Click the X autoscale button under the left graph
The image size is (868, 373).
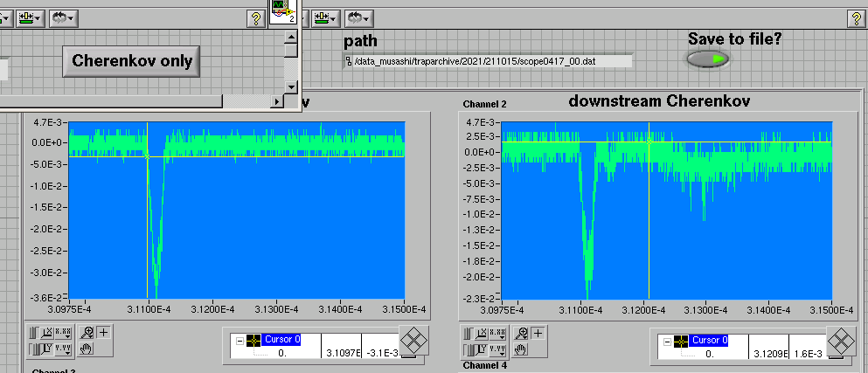[x=47, y=332]
